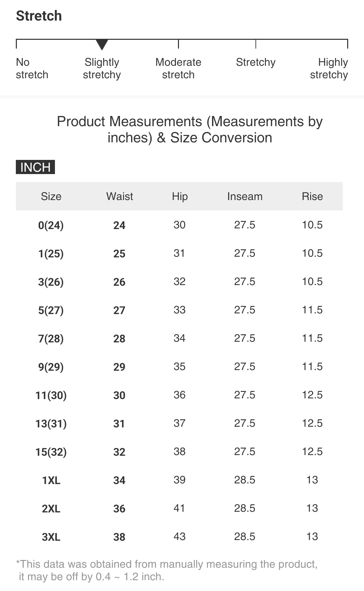
Task: Select the 0(24) size row
Action: pos(51,225)
